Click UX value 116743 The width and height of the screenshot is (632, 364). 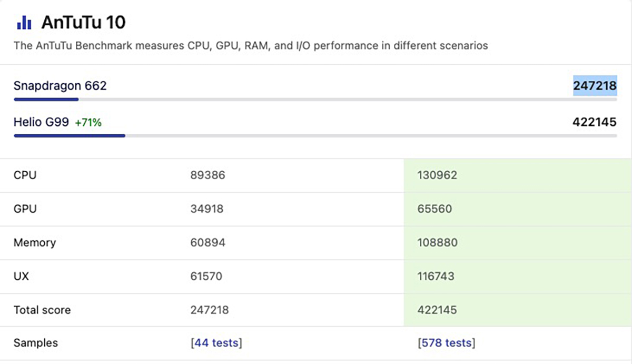click(x=436, y=276)
